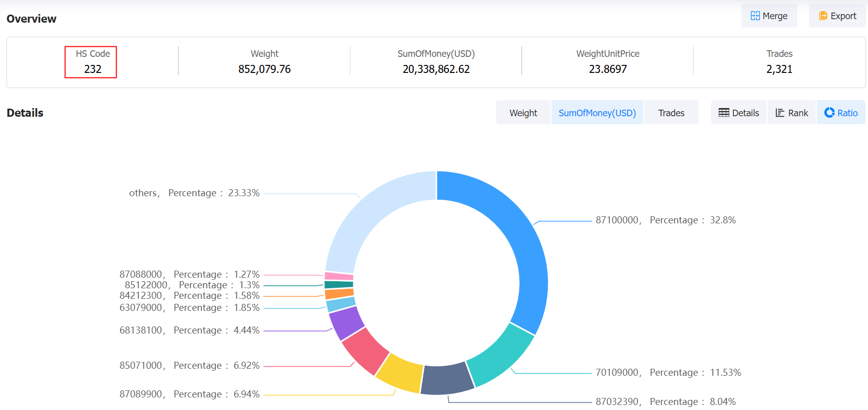Click the '63079000, Percentage : 1.85%' label
This screenshot has height=410, width=868.
point(189,307)
